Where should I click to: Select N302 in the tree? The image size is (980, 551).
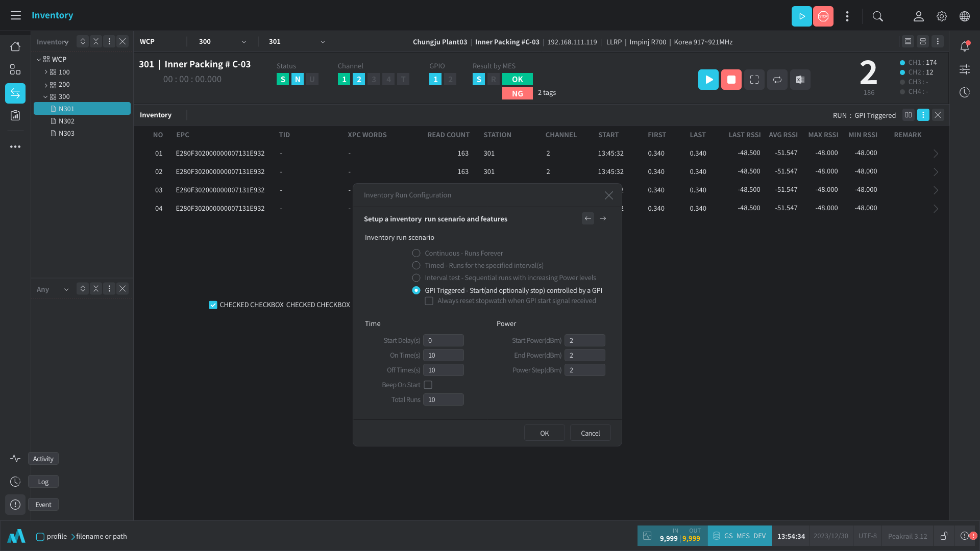66,121
